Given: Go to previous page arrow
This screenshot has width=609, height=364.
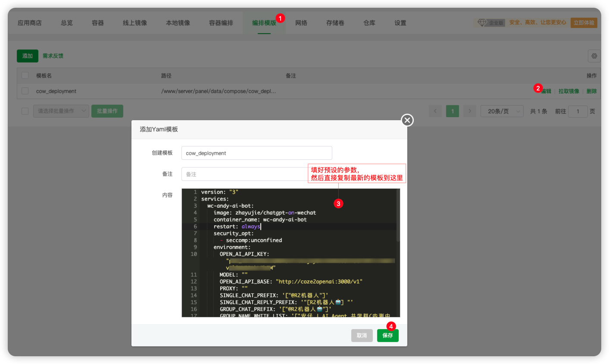Looking at the screenshot, I should 435,111.
